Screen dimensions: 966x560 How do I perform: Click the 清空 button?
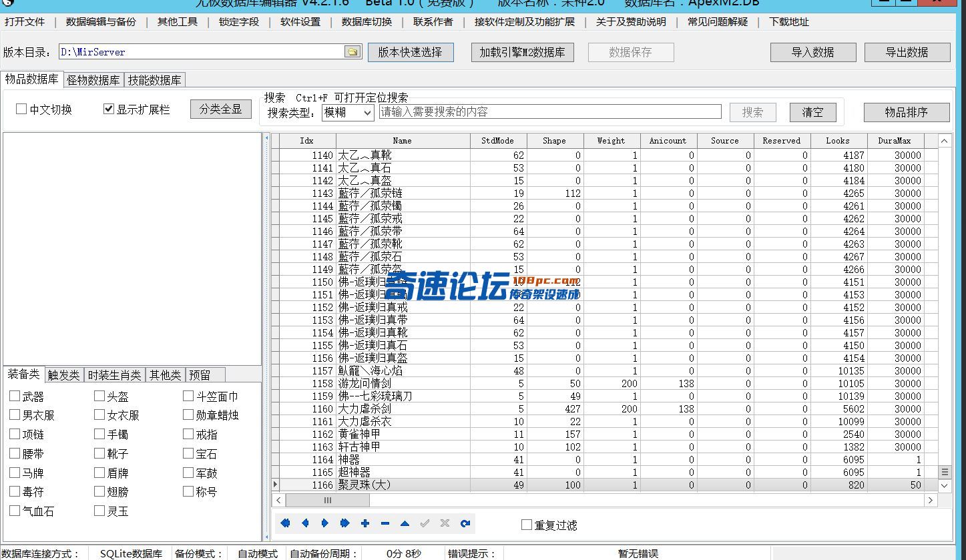tap(813, 112)
